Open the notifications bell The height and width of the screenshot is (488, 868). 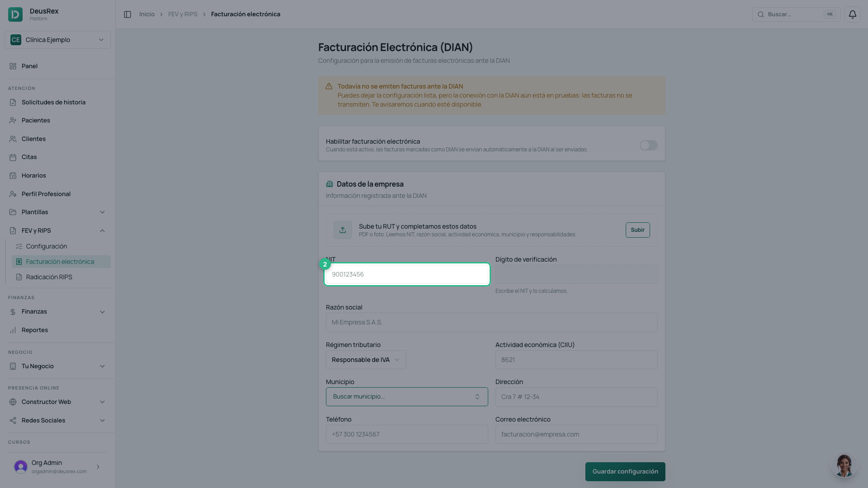(852, 14)
